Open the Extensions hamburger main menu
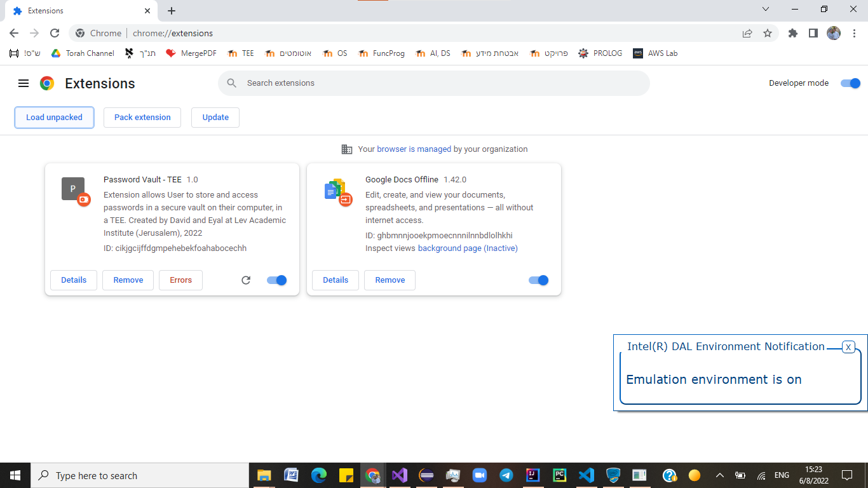 coord(24,83)
